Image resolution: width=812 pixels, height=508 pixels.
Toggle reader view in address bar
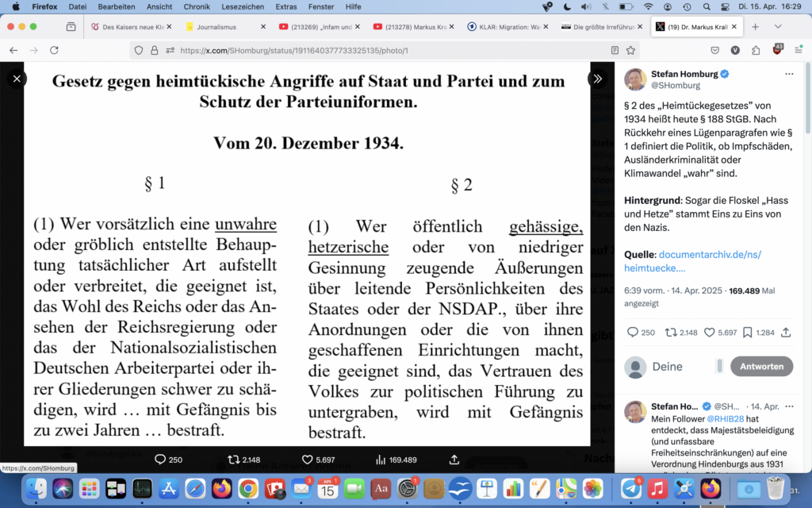(x=615, y=50)
